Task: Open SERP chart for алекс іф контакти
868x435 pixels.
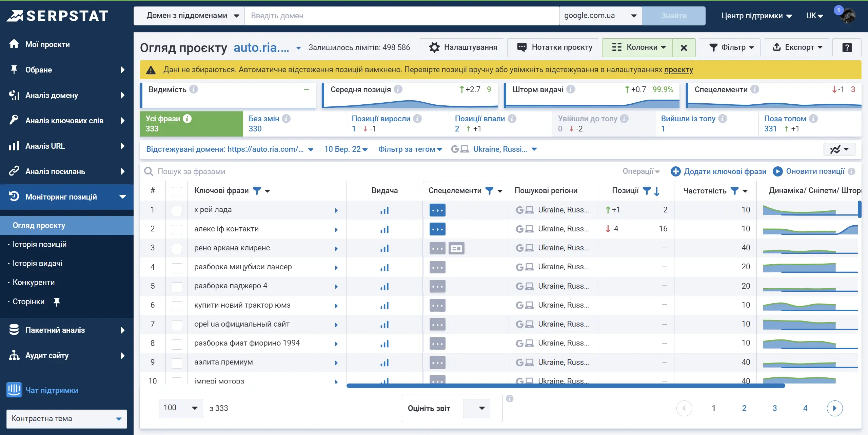Action: tap(384, 229)
